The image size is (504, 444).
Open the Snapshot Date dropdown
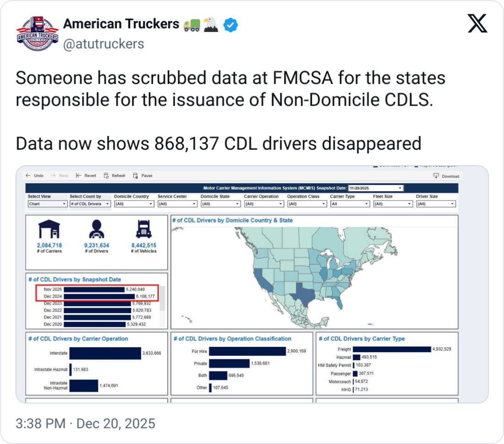375,188
